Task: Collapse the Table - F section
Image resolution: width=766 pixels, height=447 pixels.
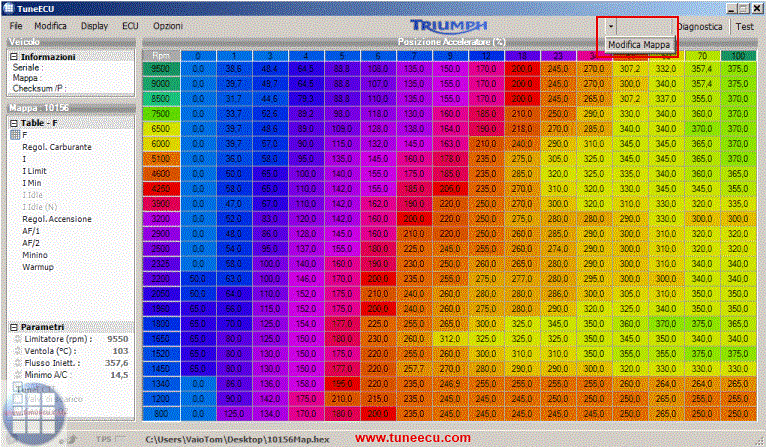Action: click(x=14, y=123)
